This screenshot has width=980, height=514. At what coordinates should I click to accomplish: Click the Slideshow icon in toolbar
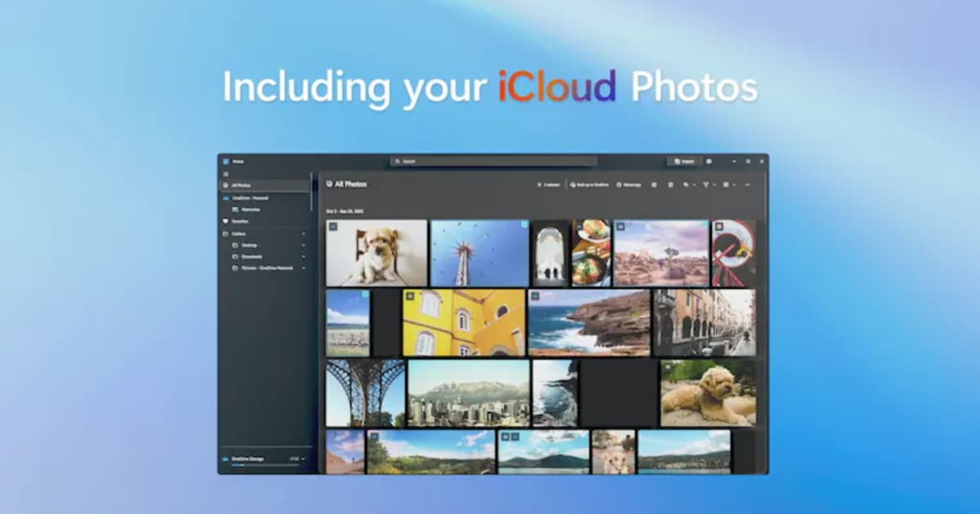[x=653, y=185]
